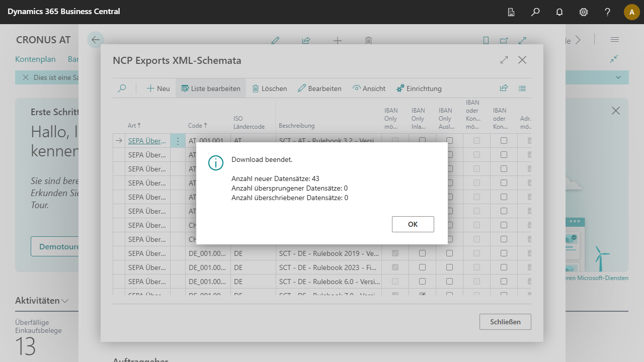Toggle IBAN Only Ausland checkbox for Rulebook 2023 row
Image resolution: width=644 pixels, height=362 pixels.
(x=449, y=267)
